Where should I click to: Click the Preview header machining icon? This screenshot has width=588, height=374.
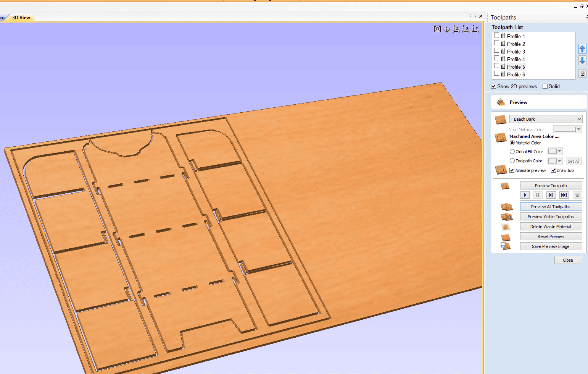[501, 102]
